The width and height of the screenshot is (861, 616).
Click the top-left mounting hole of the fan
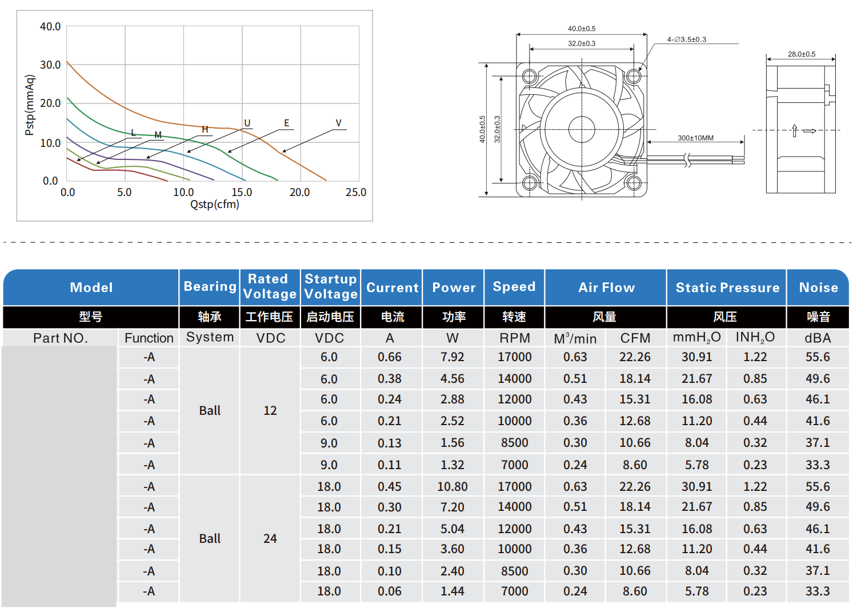click(x=530, y=76)
